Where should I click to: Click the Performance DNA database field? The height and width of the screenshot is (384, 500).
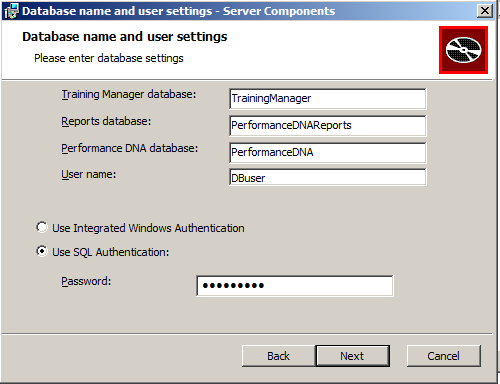(328, 152)
